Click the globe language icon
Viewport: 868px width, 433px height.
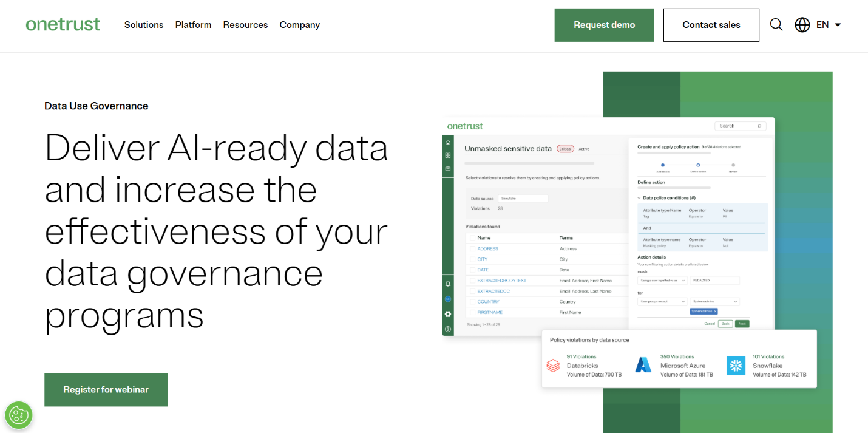(x=802, y=25)
